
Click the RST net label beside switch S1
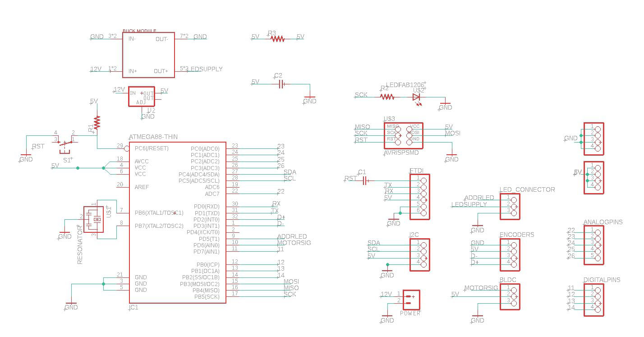tap(38, 146)
